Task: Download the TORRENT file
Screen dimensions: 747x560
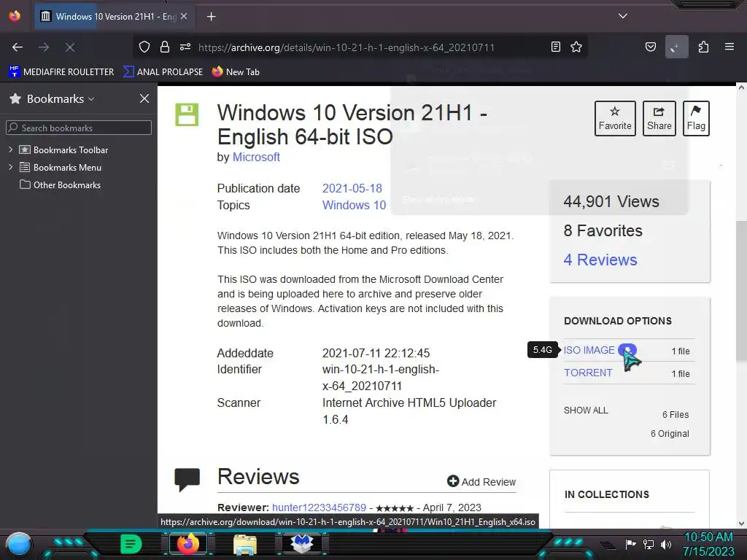Action: click(x=589, y=373)
